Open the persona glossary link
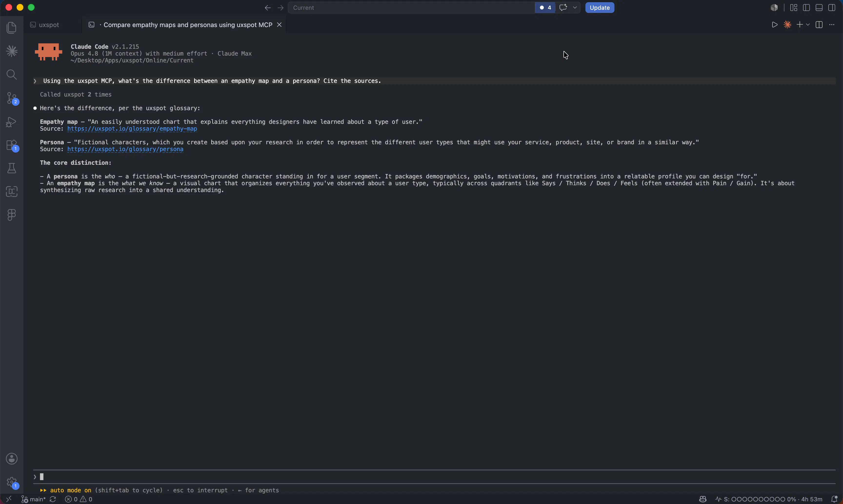Image resolution: width=843 pixels, height=504 pixels. pos(125,149)
